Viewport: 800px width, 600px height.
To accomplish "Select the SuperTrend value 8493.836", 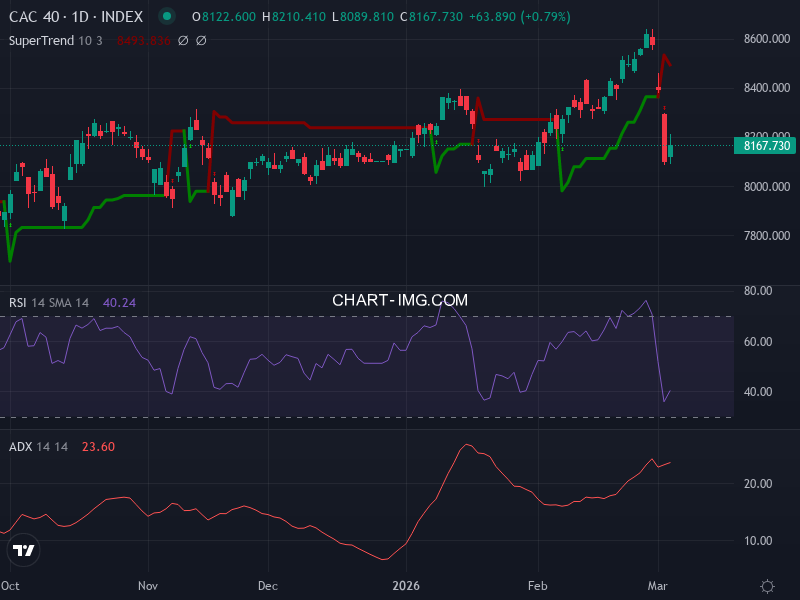I will pyautogui.click(x=143, y=40).
